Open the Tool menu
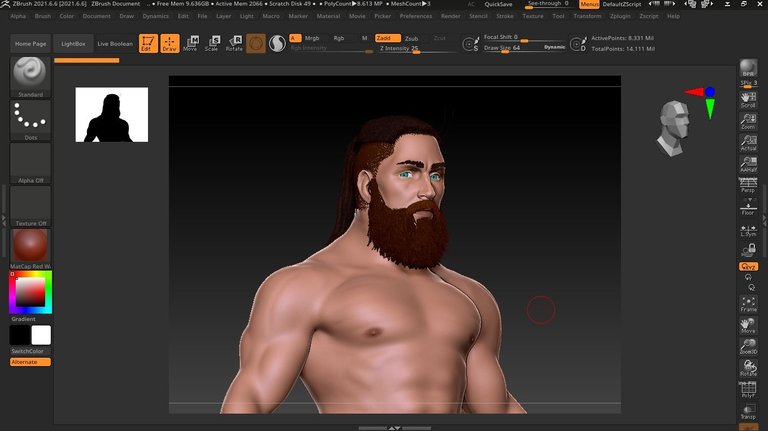768x431 pixels. pos(558,16)
